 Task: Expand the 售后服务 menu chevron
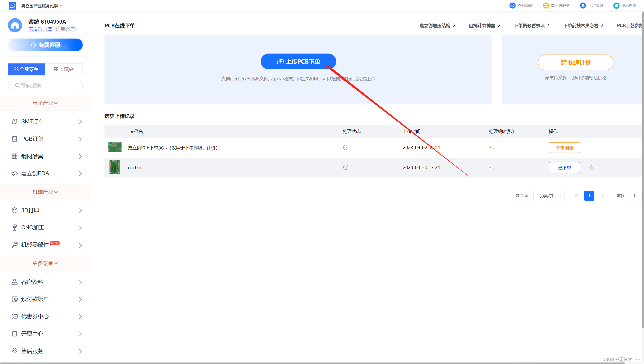tap(80, 351)
